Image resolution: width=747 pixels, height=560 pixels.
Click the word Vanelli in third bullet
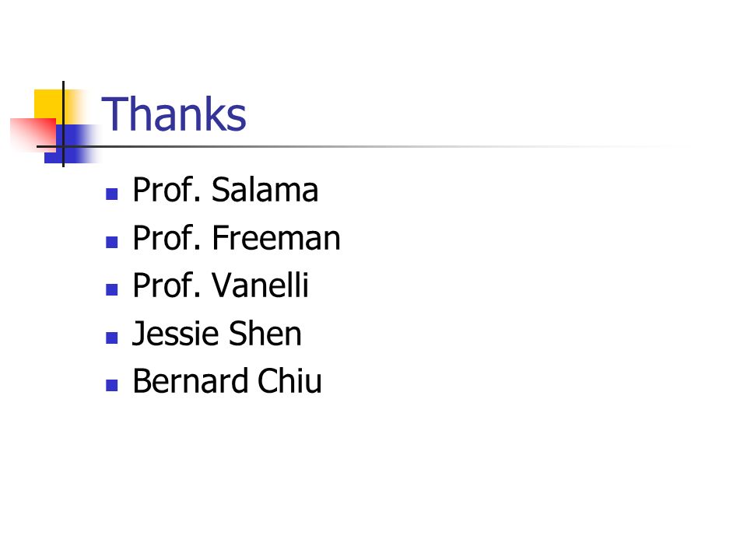(x=260, y=285)
